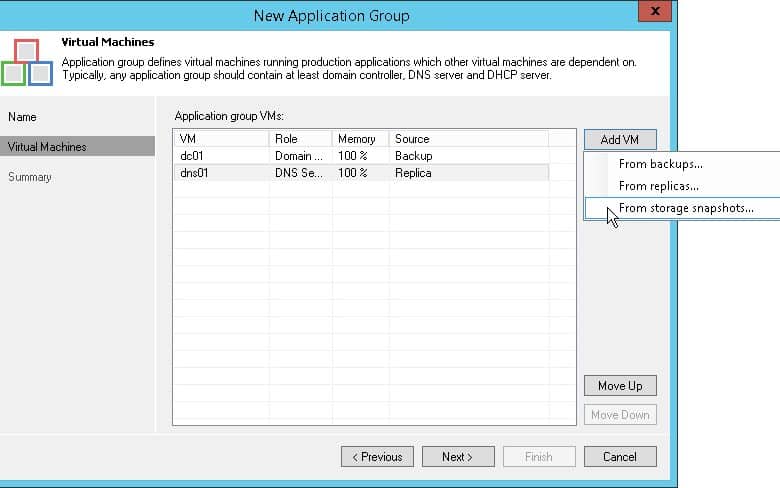
Task: Open the Name wizard step
Action: (22, 117)
